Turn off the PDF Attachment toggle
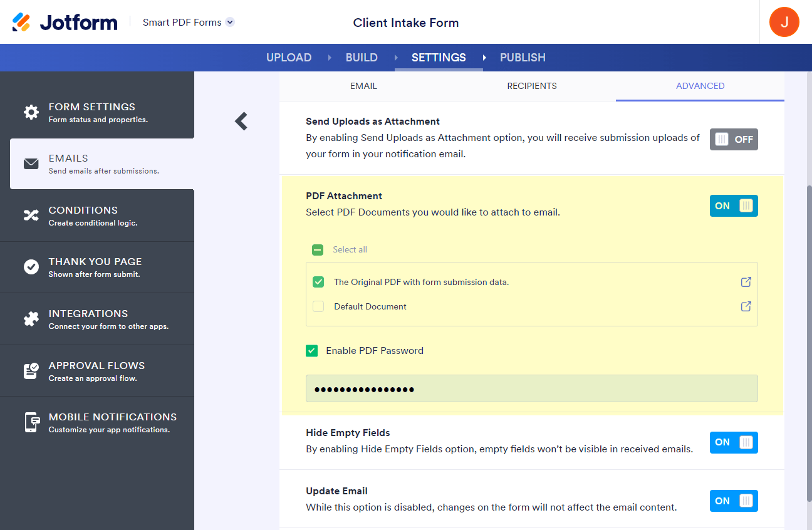 734,205
